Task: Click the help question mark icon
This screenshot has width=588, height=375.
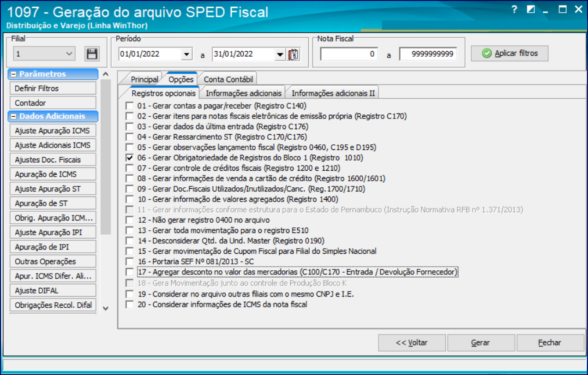Action: tap(515, 9)
